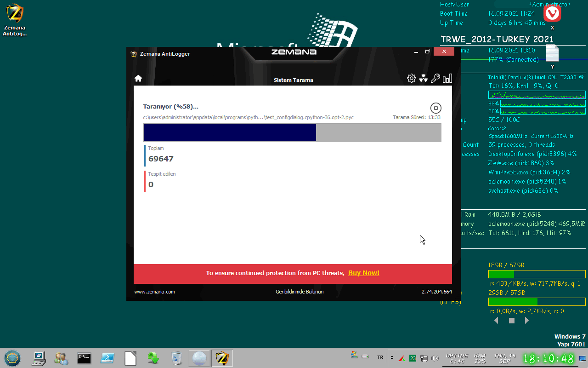Open the Start menu orb
Viewport: 588px width, 368px height.
pyautogui.click(x=12, y=358)
